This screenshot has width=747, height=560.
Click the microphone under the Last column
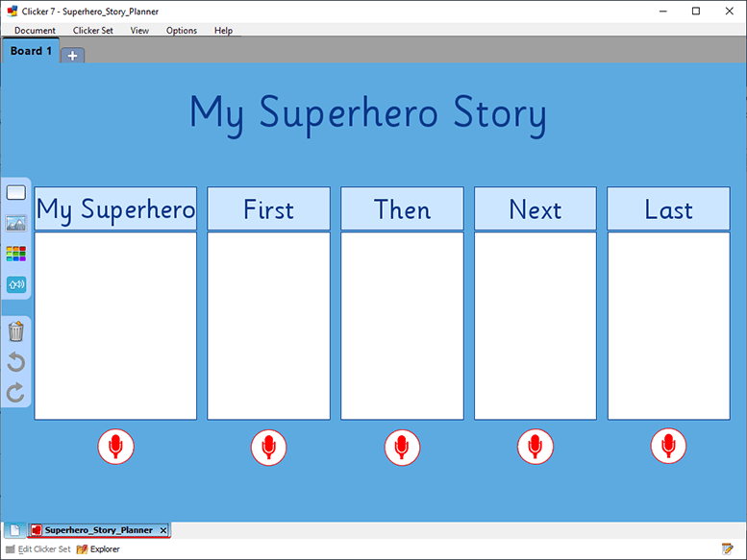click(x=668, y=447)
